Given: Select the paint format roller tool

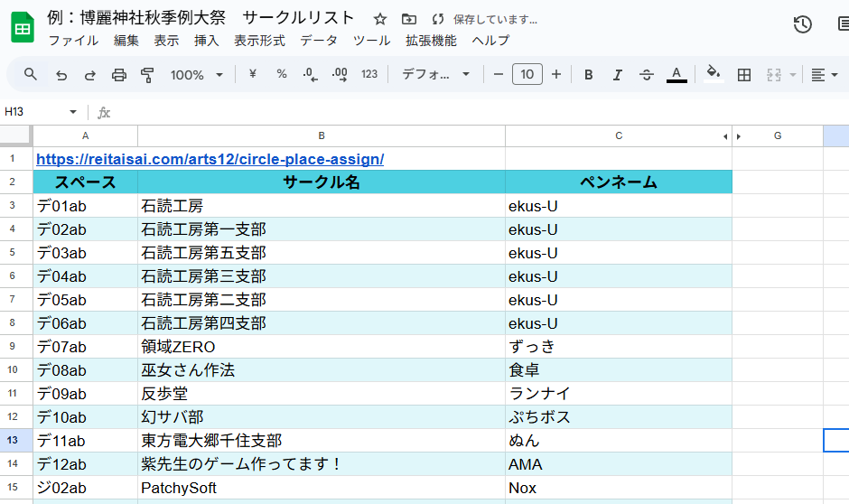Looking at the screenshot, I should (147, 75).
